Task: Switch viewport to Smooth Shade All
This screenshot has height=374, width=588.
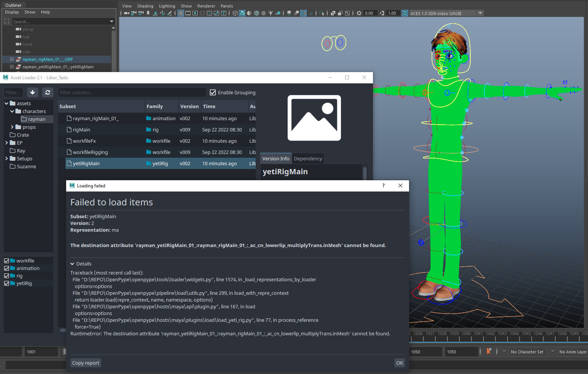Action: 242,13
